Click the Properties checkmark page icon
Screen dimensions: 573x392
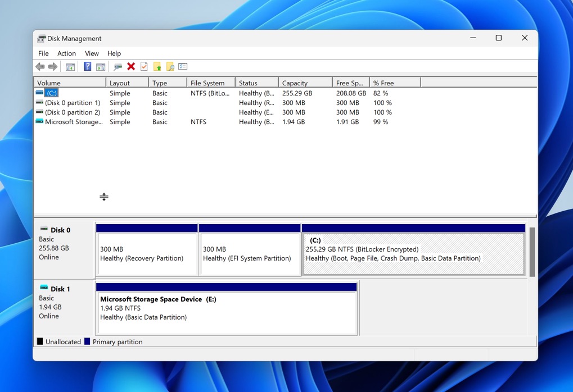[x=144, y=67]
